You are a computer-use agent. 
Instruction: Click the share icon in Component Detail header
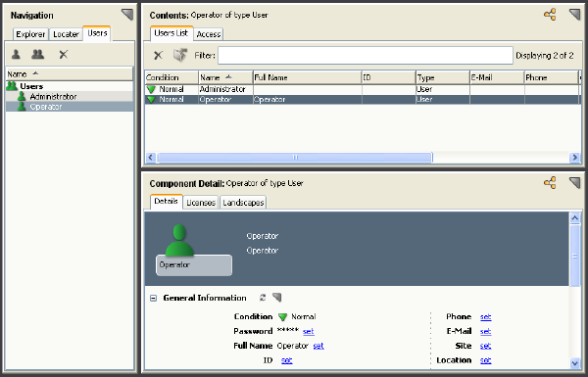pos(550,183)
